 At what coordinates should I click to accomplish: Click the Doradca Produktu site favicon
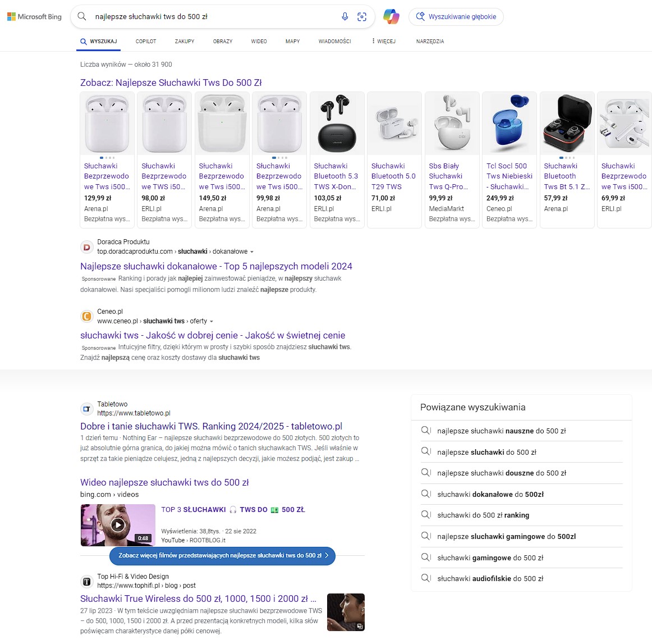click(x=86, y=247)
